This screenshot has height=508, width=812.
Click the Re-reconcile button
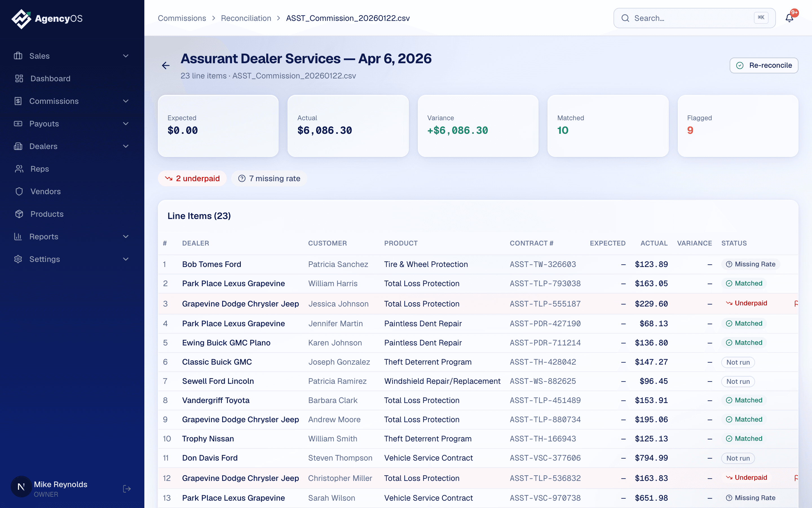764,65
